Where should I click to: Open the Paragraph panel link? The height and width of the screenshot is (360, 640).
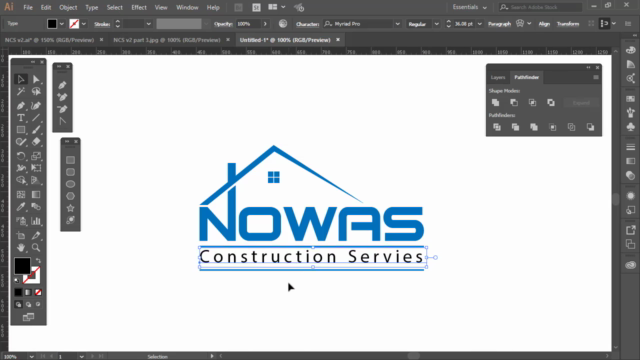499,24
